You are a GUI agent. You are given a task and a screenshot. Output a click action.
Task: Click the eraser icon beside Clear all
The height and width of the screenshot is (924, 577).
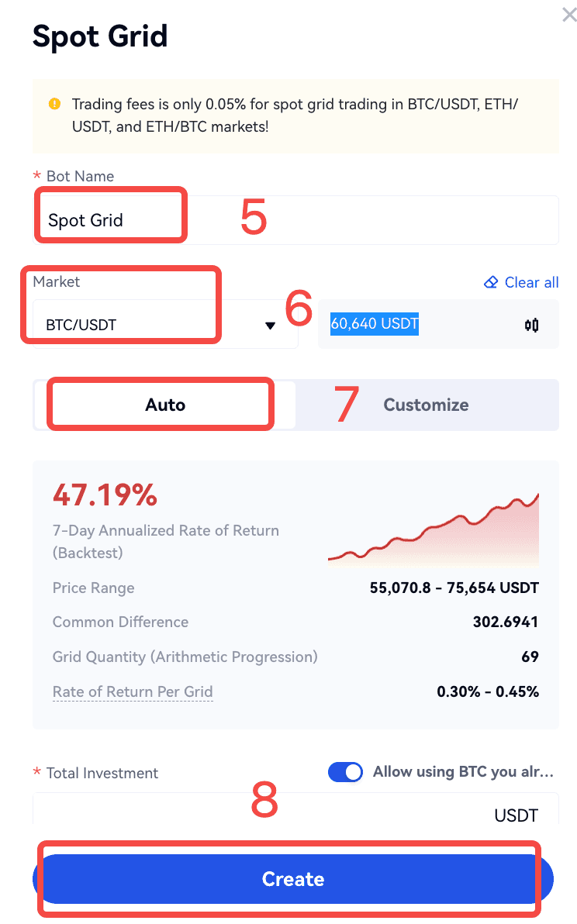pos(490,282)
